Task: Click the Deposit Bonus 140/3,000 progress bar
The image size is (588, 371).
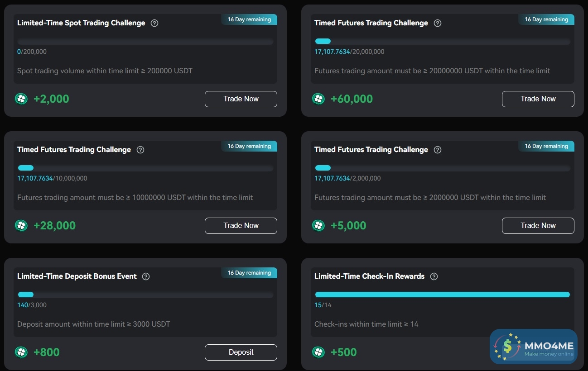Action: pyautogui.click(x=145, y=295)
